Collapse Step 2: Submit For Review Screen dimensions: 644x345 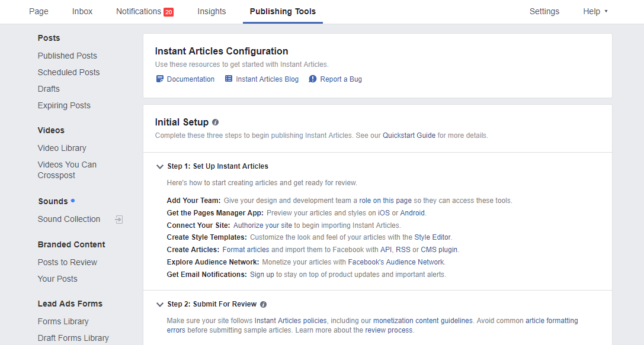click(160, 304)
